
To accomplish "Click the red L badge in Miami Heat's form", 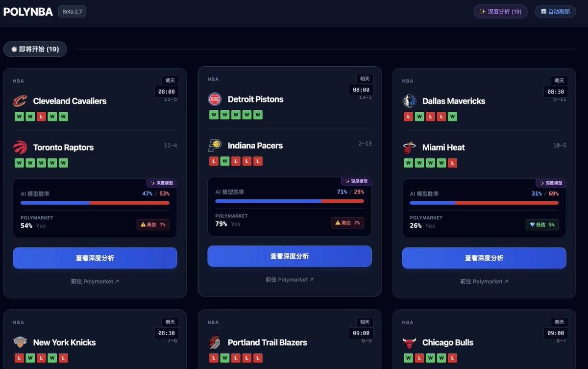I will click(x=452, y=163).
